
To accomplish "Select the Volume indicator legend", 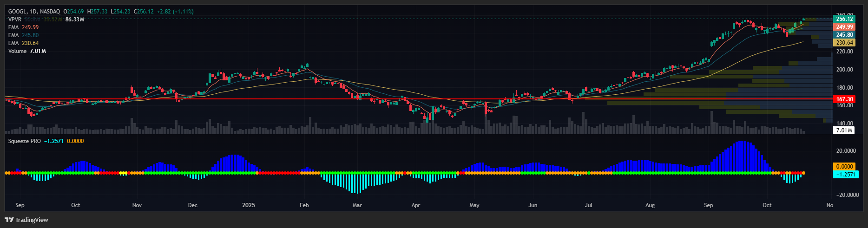I will (x=26, y=51).
